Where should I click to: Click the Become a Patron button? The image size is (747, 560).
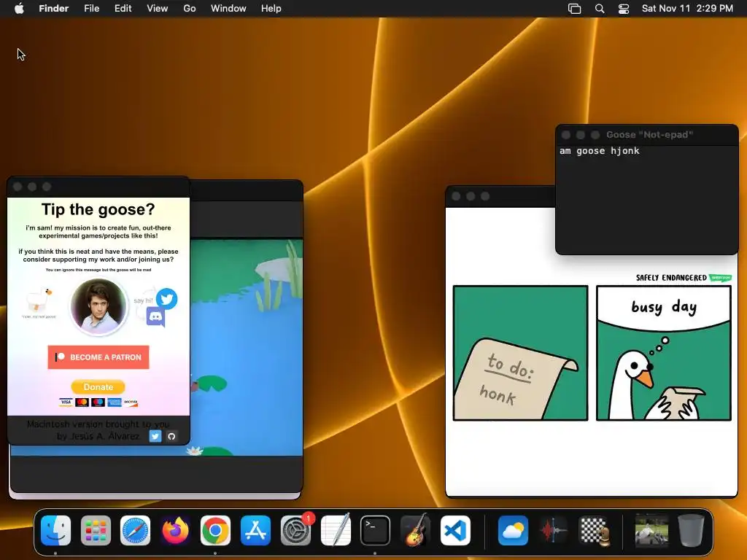98,357
